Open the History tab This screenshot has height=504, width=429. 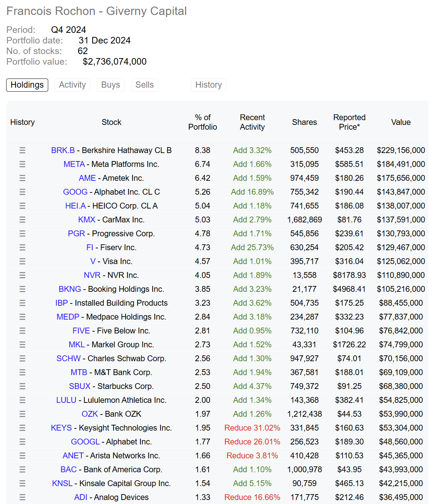(208, 85)
